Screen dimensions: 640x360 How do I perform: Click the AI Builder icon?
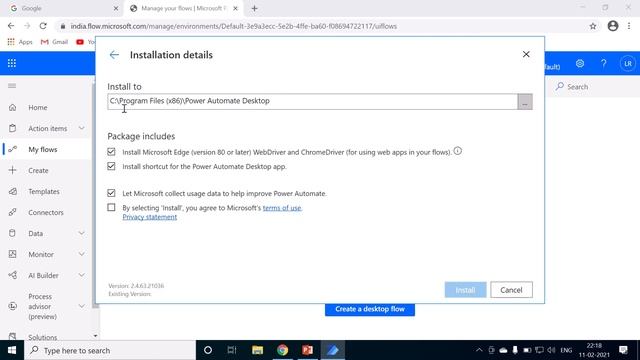coord(13,275)
